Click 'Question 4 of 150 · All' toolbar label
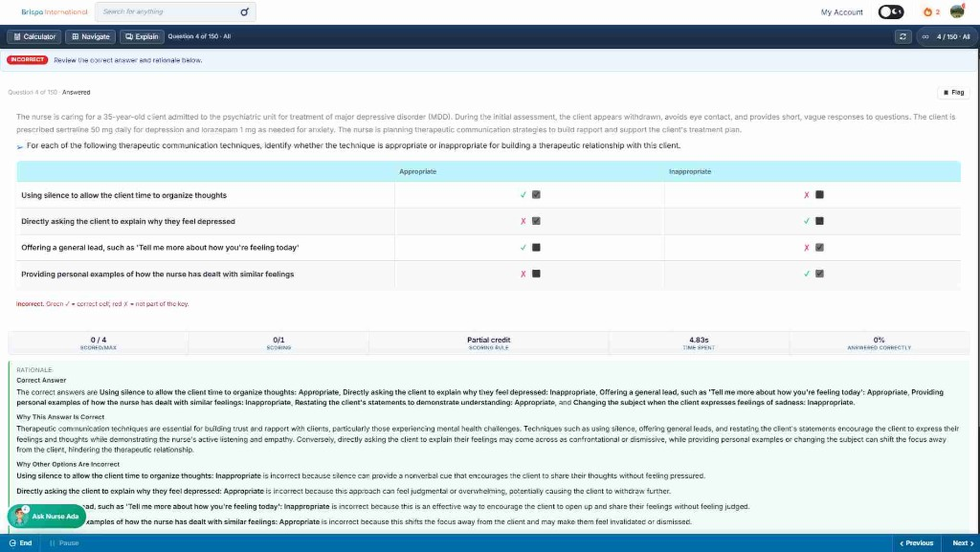Screen dimensions: 980x552 pos(199,36)
